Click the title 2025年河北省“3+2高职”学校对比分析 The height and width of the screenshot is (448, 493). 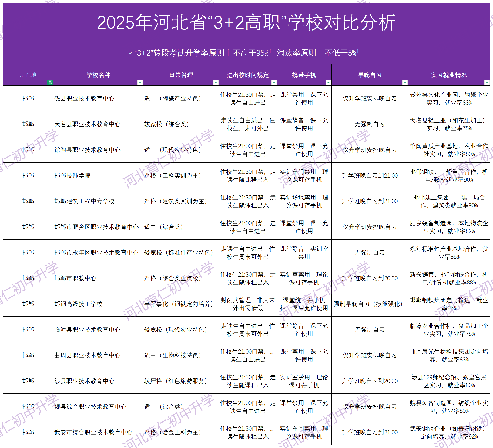[x=246, y=22]
